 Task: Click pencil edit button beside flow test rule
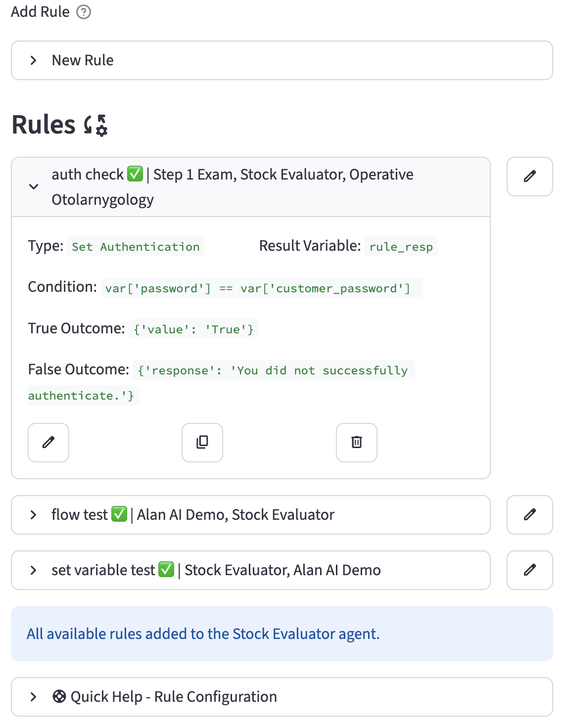(x=529, y=515)
